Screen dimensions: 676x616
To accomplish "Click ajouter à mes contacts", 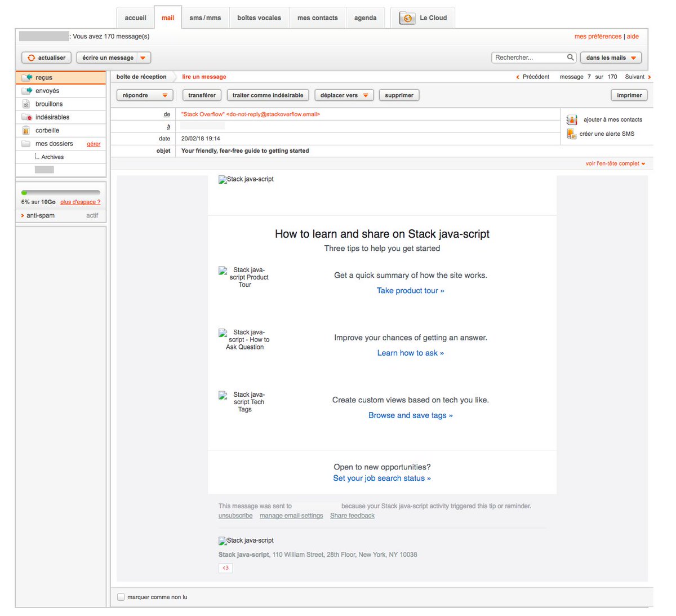I will tap(612, 119).
